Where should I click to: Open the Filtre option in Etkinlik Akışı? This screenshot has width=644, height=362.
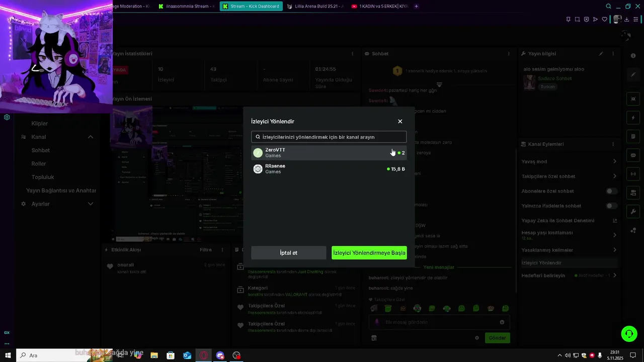click(x=206, y=249)
